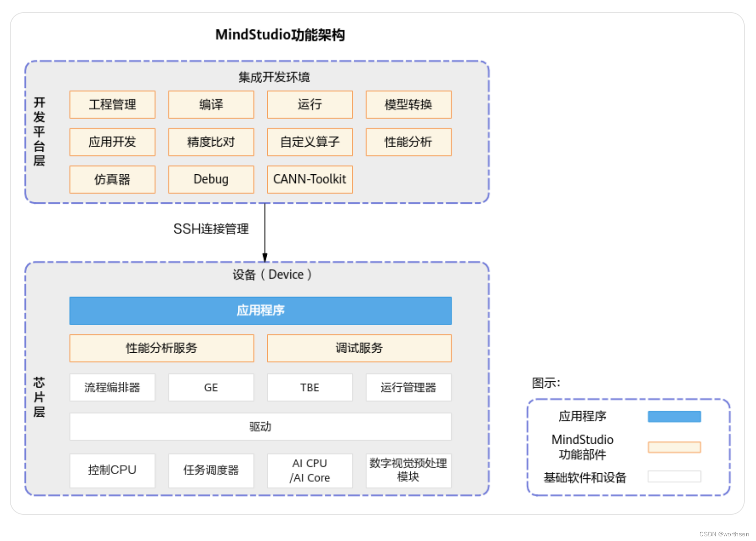Click the legend text 基础软件和设备
756x541 pixels.
coord(585,477)
